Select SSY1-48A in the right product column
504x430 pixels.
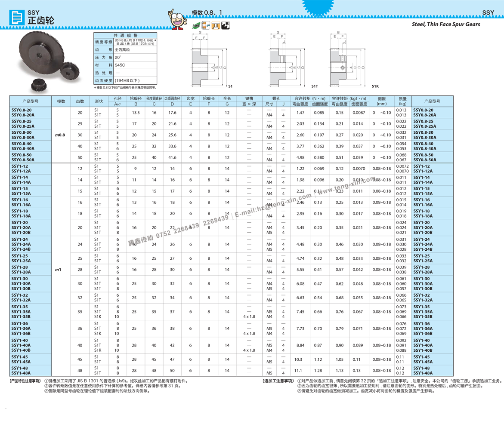click(x=423, y=373)
